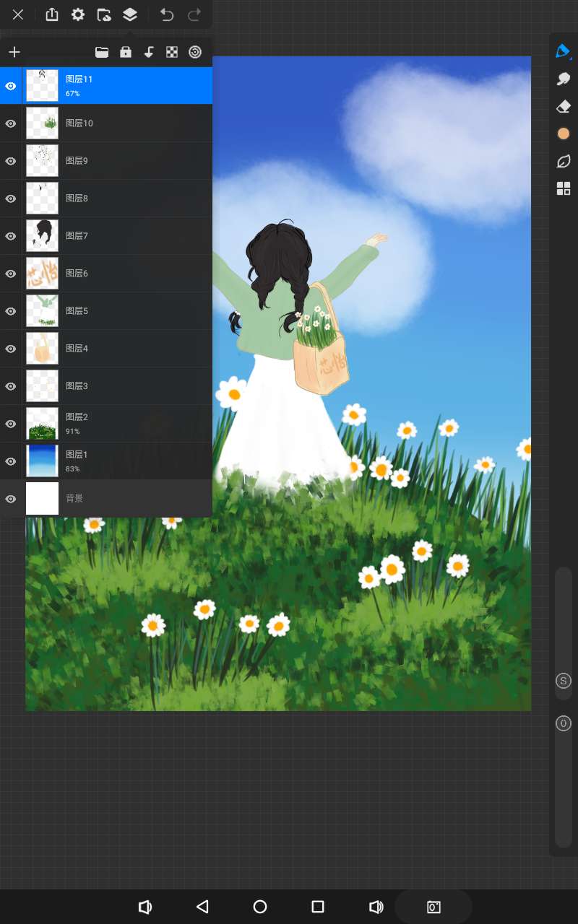Hide layer 图层3
Image resolution: width=578 pixels, height=924 pixels.
coord(11,386)
